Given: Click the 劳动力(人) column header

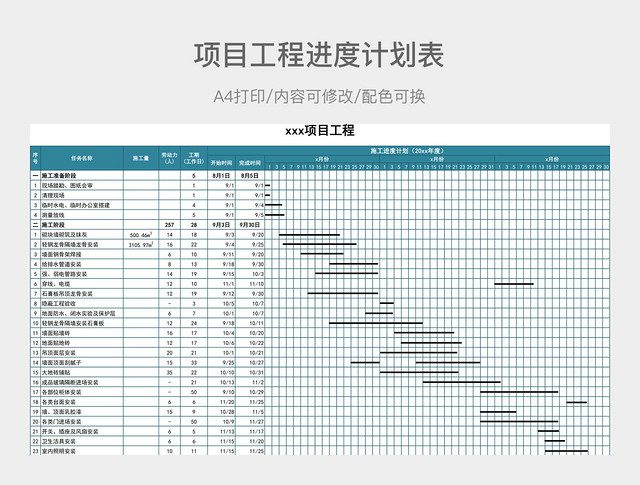Looking at the screenshot, I should [x=169, y=158].
